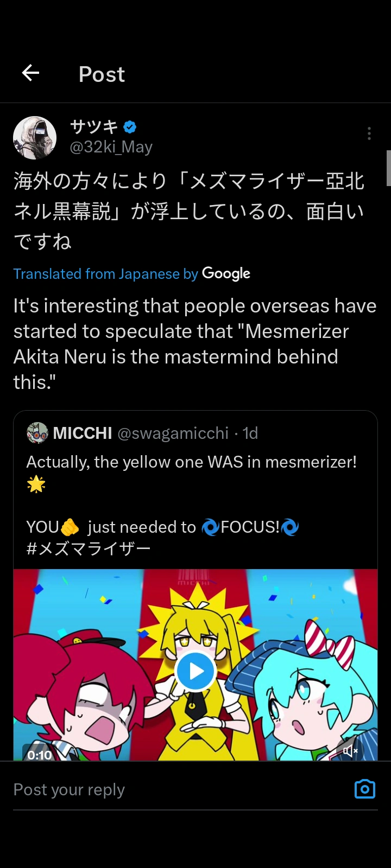Screen dimensions: 391x868
Task: Click サツキ's profile avatar
Action: pyautogui.click(x=34, y=137)
